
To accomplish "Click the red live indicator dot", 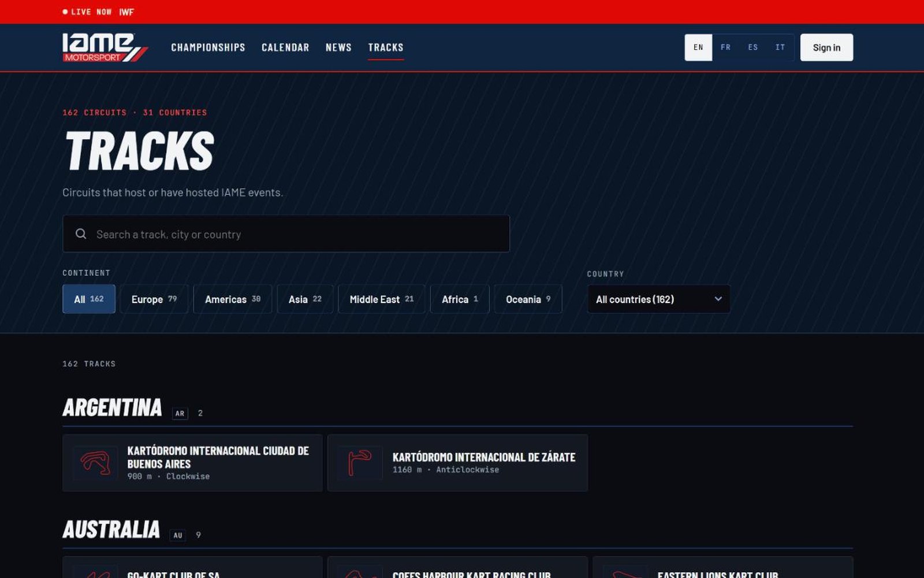I will (65, 12).
